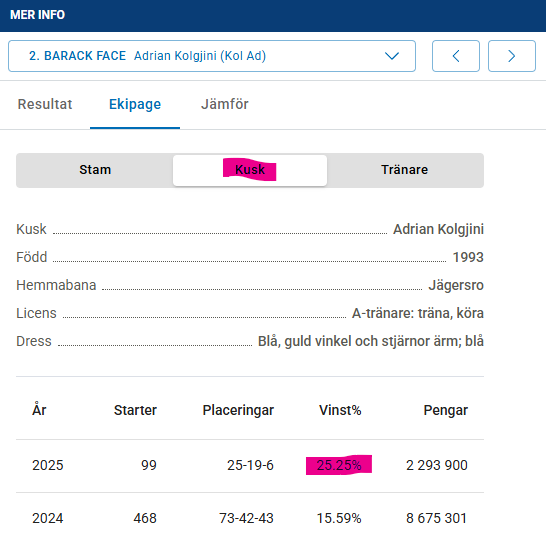Image resolution: width=546 pixels, height=545 pixels.
Task: Go to next horse with right arrow
Action: (512, 56)
